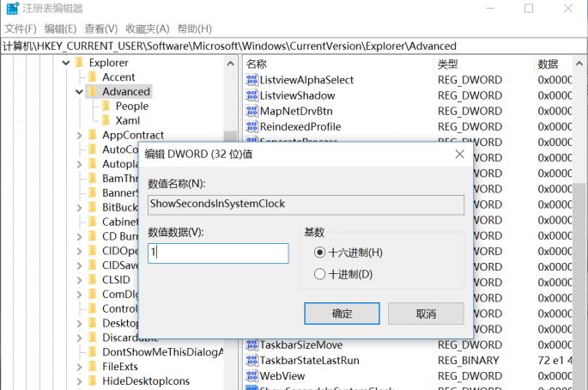
Task: Select the hexadecimal (十六进制) radio button
Action: click(319, 253)
